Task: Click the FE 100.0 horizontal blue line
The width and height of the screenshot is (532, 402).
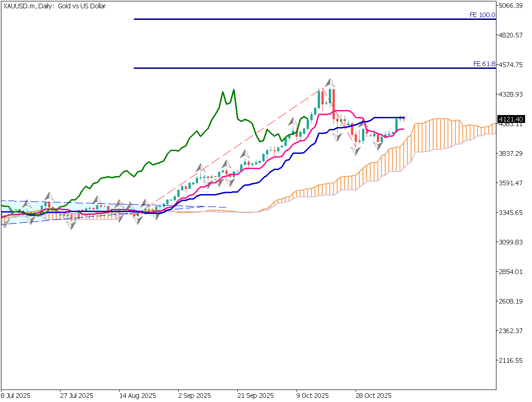Action: pos(300,19)
